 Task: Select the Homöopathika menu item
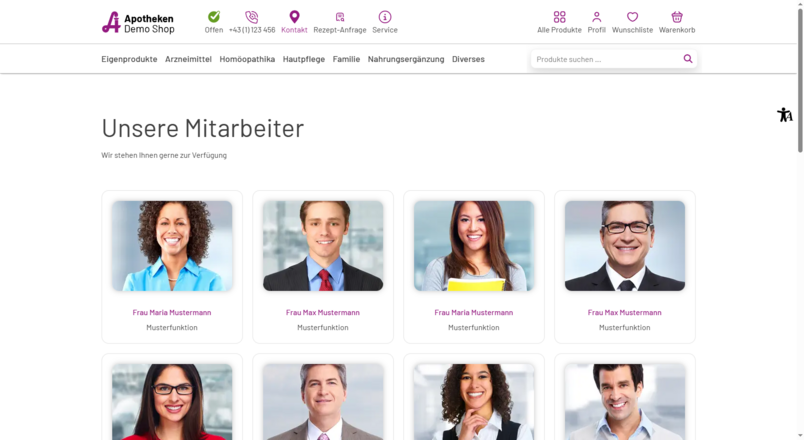pyautogui.click(x=247, y=59)
